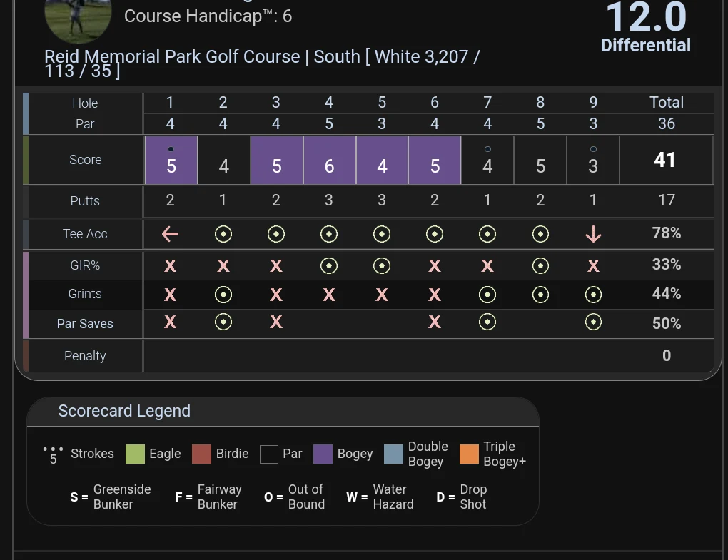The height and width of the screenshot is (560, 728).
Task: Click the down arrow tee accuracy icon for hole 9
Action: coord(593,233)
